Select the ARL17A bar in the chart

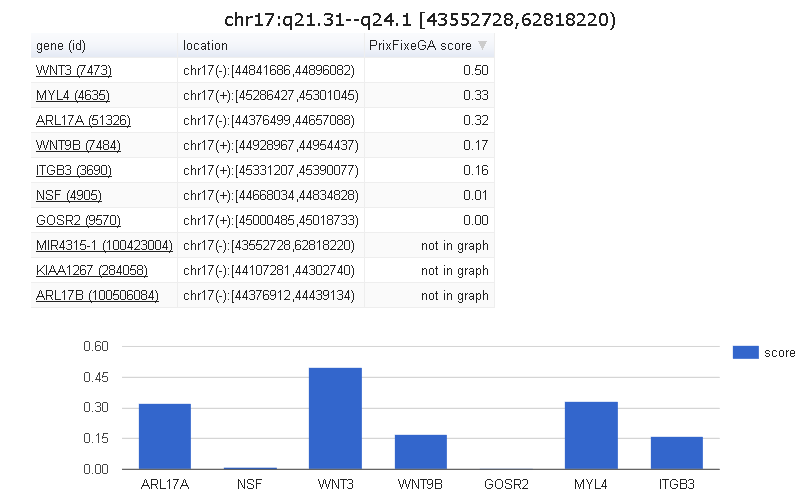[x=165, y=436]
